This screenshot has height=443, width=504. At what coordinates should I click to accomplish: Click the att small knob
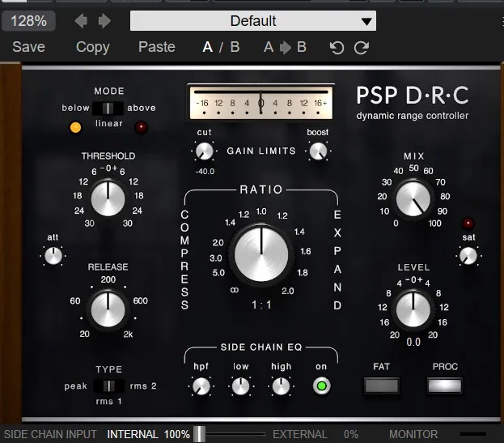click(x=53, y=256)
